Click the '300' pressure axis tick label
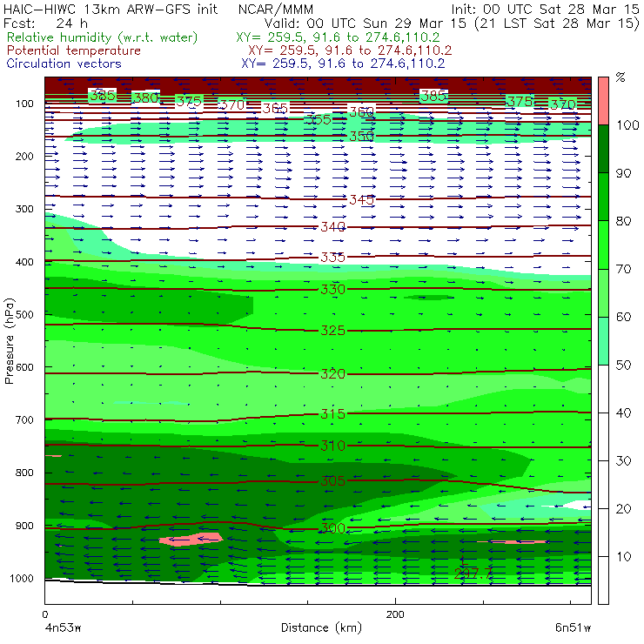The image size is (644, 644). click(x=24, y=209)
